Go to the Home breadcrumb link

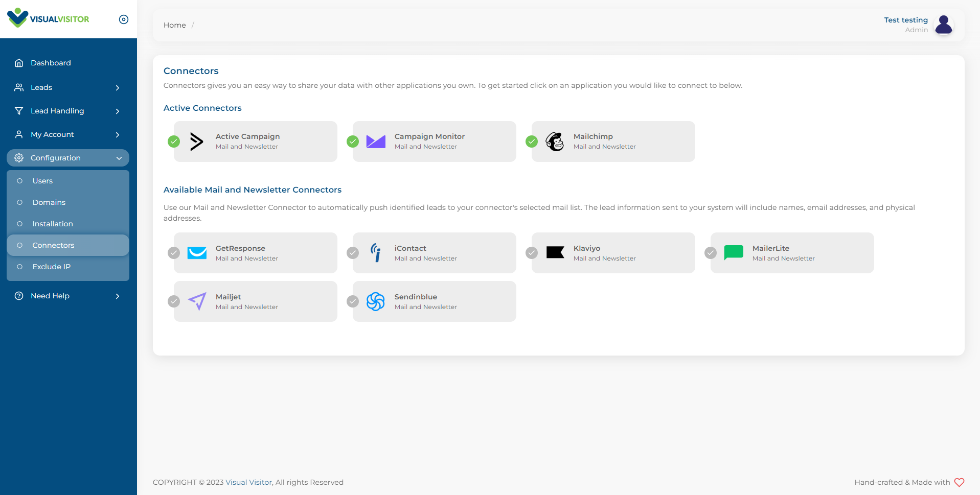[x=175, y=25]
